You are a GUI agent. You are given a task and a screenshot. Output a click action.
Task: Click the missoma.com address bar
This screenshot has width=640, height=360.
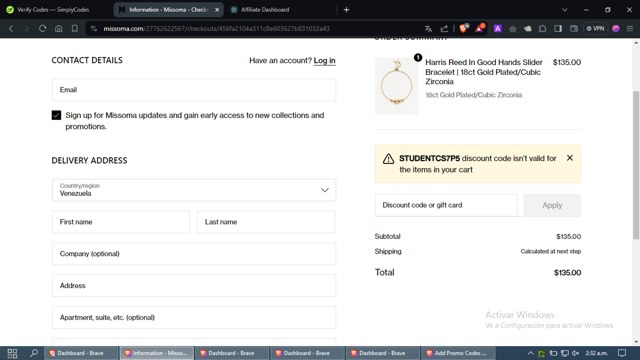pos(216,29)
